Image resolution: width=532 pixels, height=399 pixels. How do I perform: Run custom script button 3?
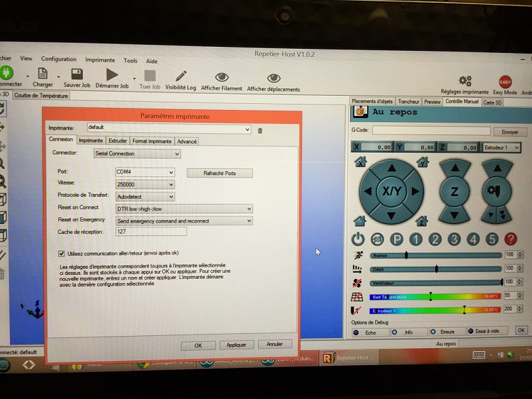454,240
